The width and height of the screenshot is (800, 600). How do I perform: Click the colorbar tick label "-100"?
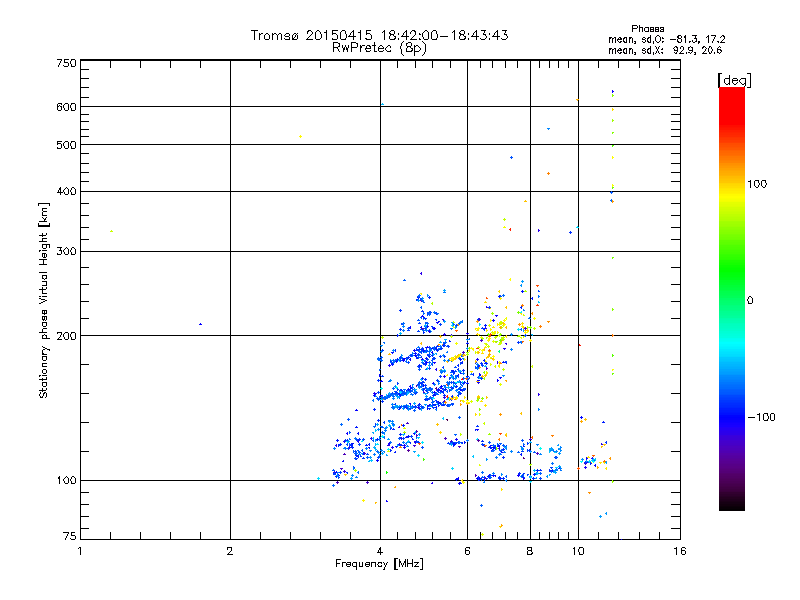(761, 417)
